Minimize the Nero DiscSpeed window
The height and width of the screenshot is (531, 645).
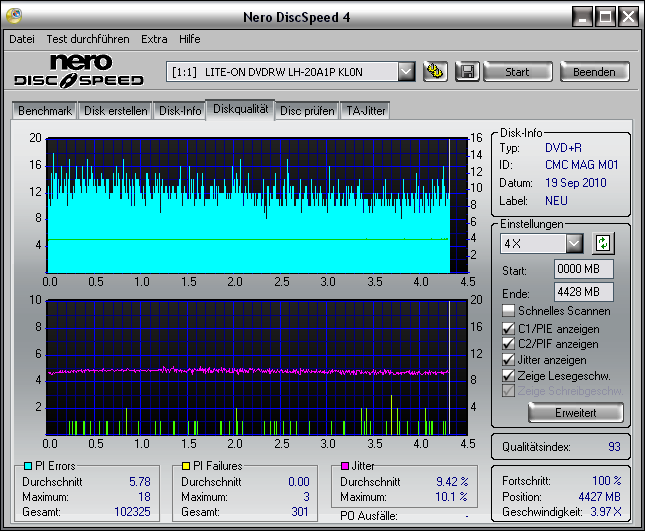[582, 17]
